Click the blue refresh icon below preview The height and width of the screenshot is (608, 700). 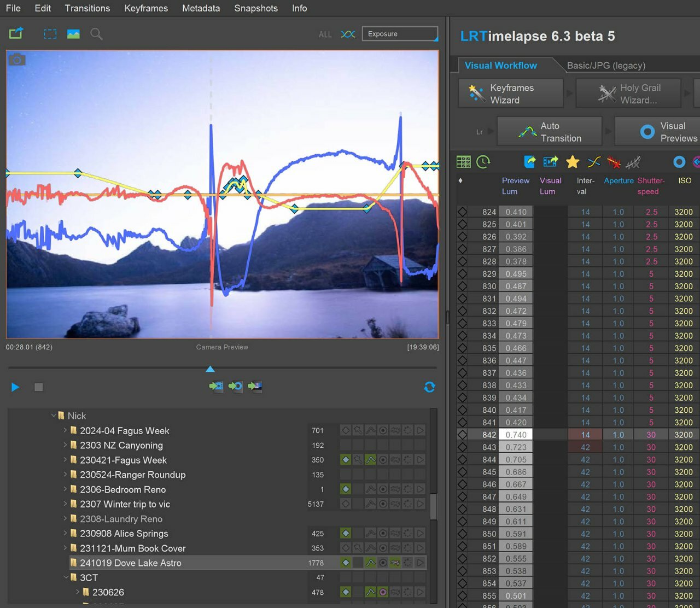[429, 387]
